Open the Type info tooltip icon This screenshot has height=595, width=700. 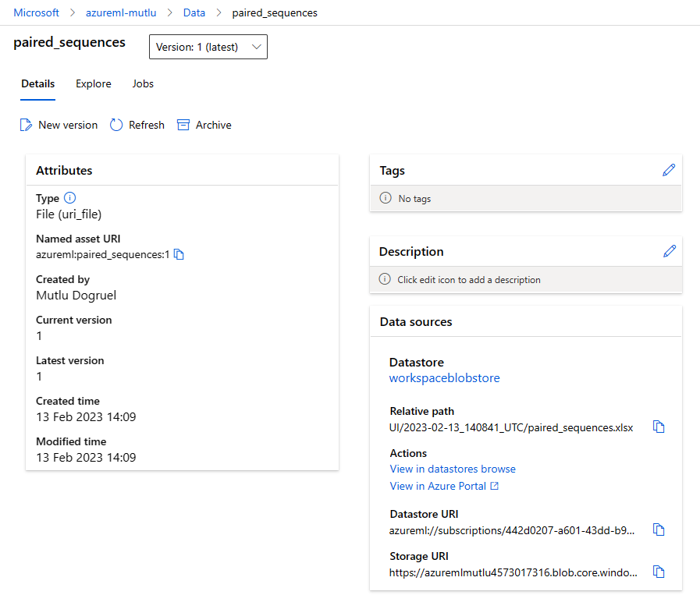pos(70,197)
